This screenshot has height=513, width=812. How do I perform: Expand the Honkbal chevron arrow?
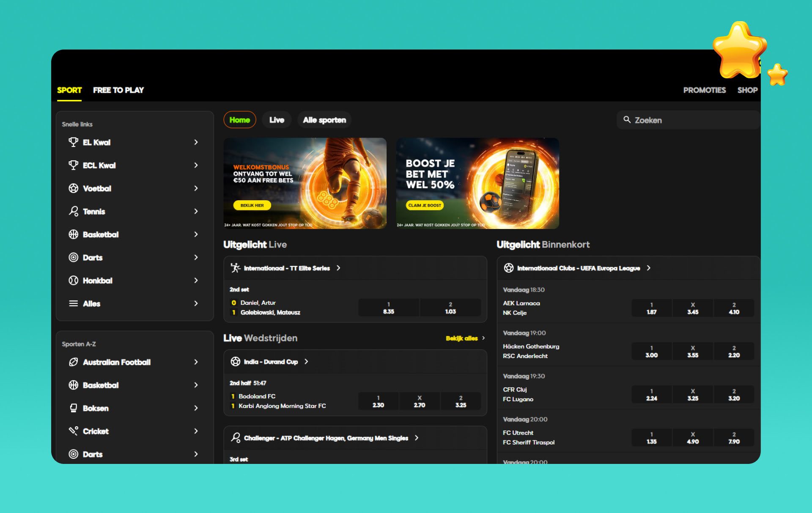[196, 281]
